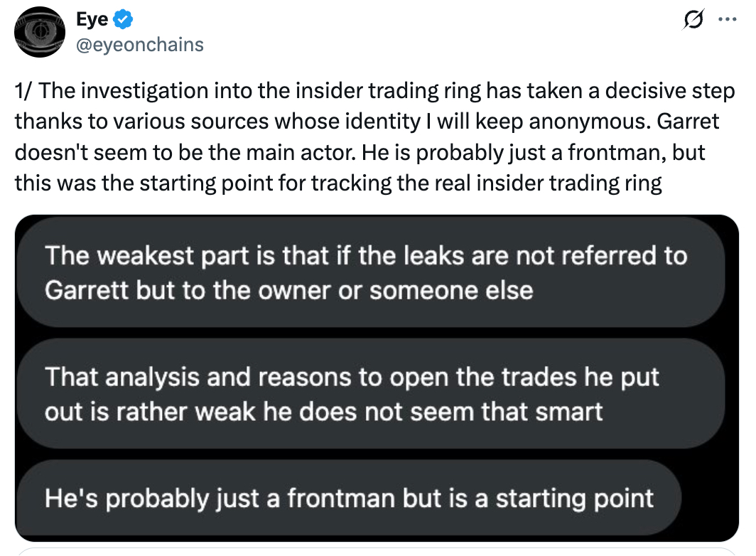
Task: Click "Garret" at the end of the tweet's second line
Action: pyautogui.click(x=687, y=122)
